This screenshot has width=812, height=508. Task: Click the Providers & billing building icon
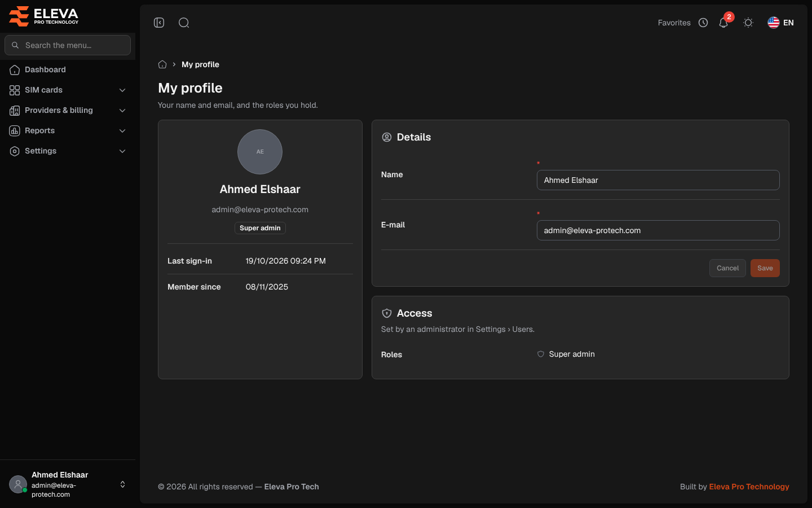[15, 111]
